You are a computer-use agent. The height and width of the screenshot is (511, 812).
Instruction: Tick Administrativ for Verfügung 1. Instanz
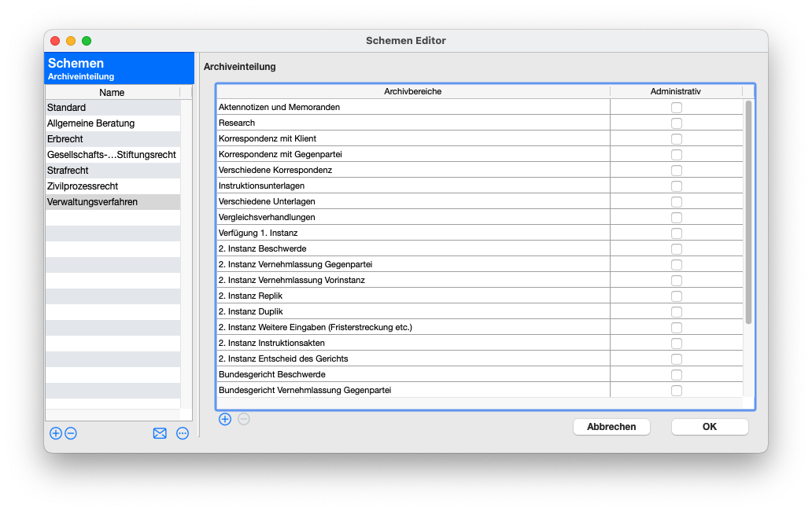[x=676, y=233]
